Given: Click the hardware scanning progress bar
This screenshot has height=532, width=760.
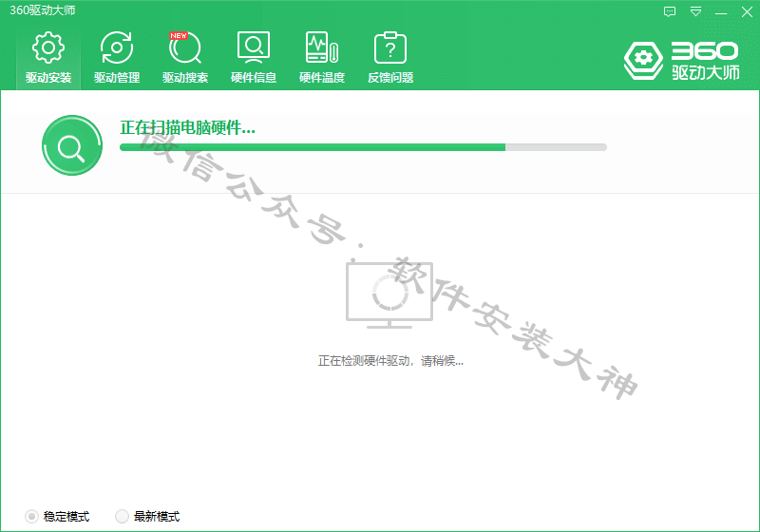Looking at the screenshot, I should coord(363,147).
